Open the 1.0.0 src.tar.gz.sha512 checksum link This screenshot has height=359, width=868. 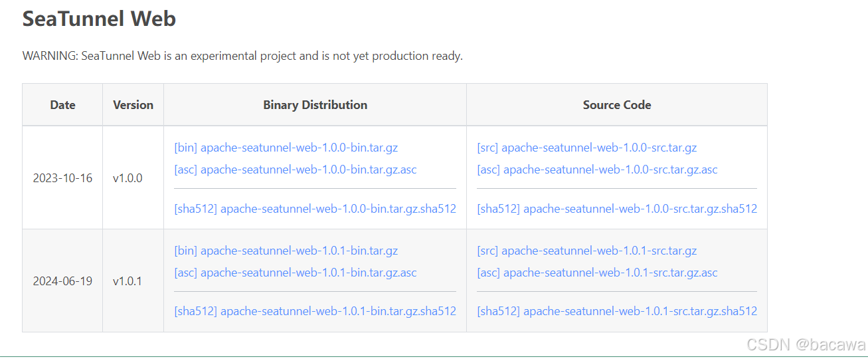617,209
